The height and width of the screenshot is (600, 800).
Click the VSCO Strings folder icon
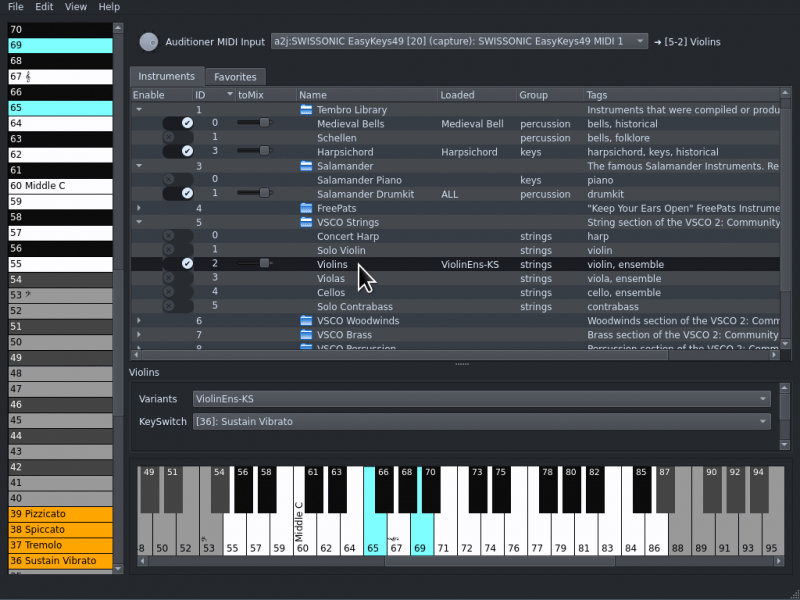(x=307, y=222)
